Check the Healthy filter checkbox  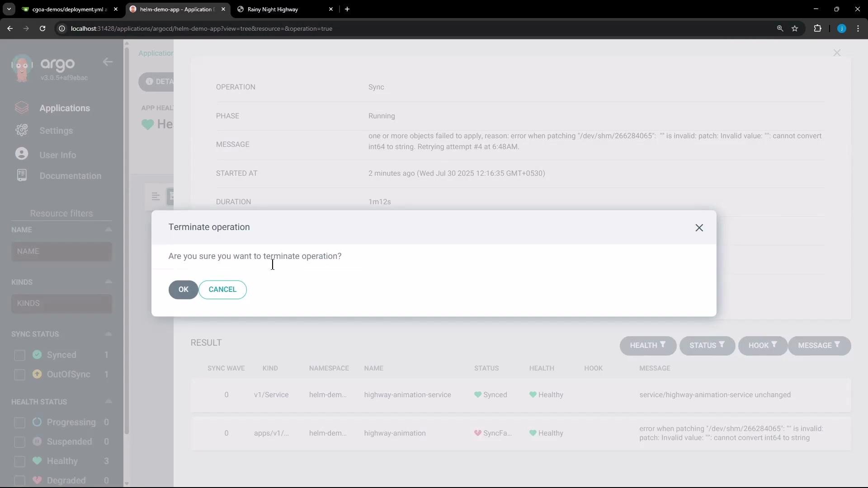(x=19, y=461)
